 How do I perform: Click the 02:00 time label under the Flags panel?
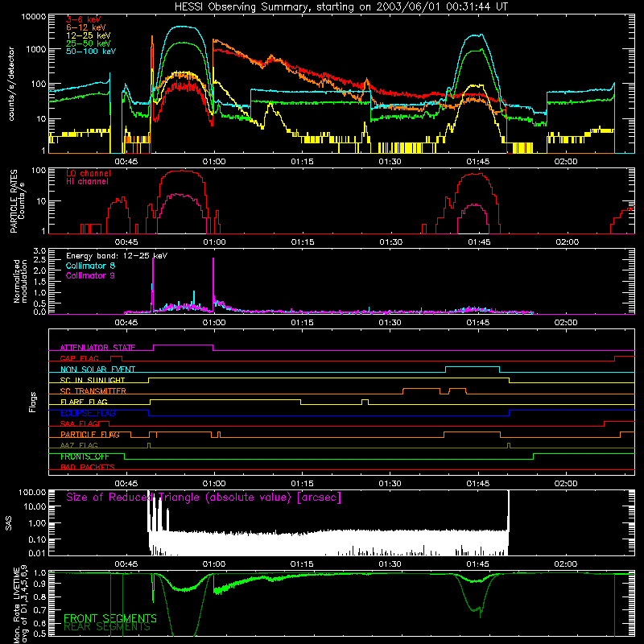pyautogui.click(x=566, y=484)
